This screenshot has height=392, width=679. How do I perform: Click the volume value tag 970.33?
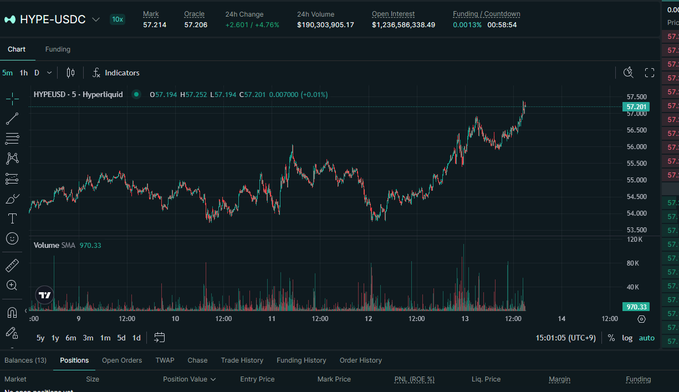[636, 307]
